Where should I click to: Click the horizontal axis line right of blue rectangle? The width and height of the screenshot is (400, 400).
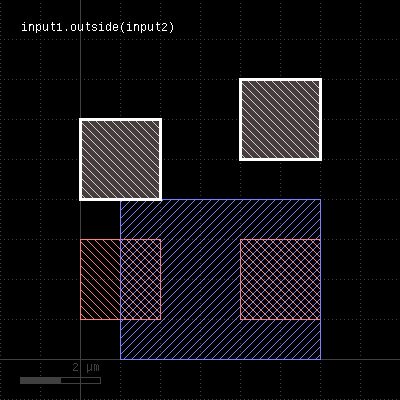(x=360, y=359)
